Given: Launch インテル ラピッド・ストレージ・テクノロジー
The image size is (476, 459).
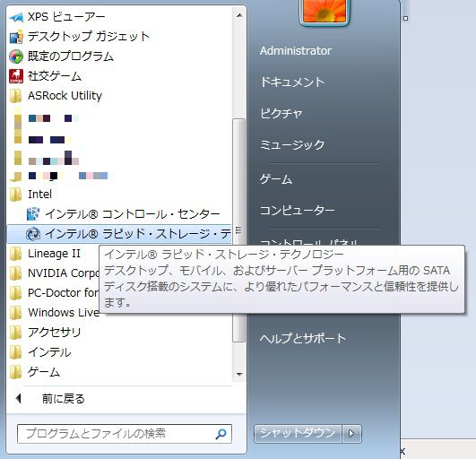Looking at the screenshot, I should pos(119,234).
